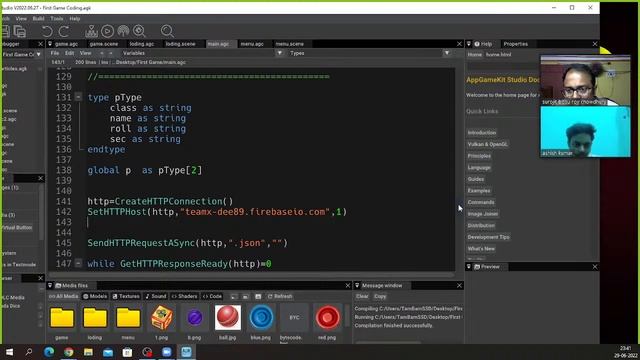The height and width of the screenshot is (360, 640).
Task: Open the Introduction help link
Action: 482,133
